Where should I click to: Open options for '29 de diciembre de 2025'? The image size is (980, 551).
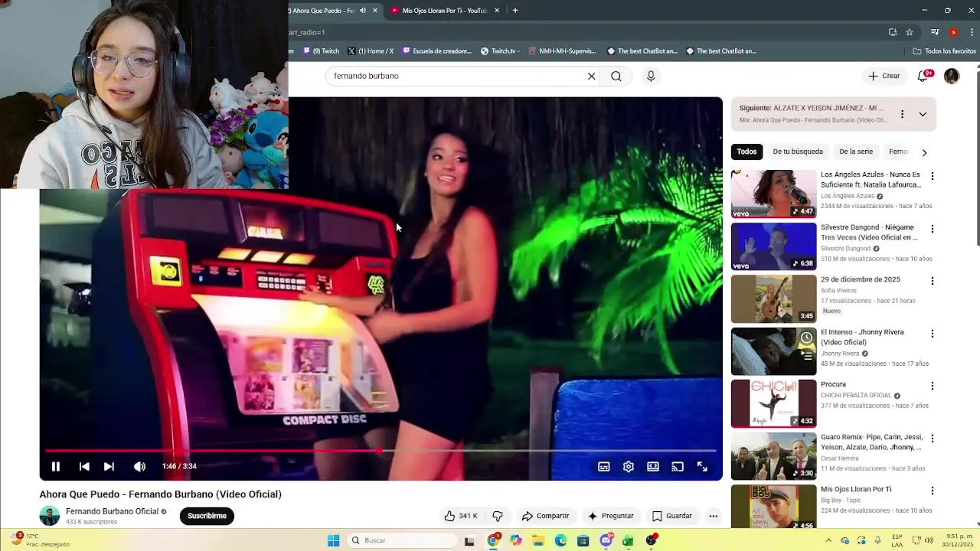point(932,281)
